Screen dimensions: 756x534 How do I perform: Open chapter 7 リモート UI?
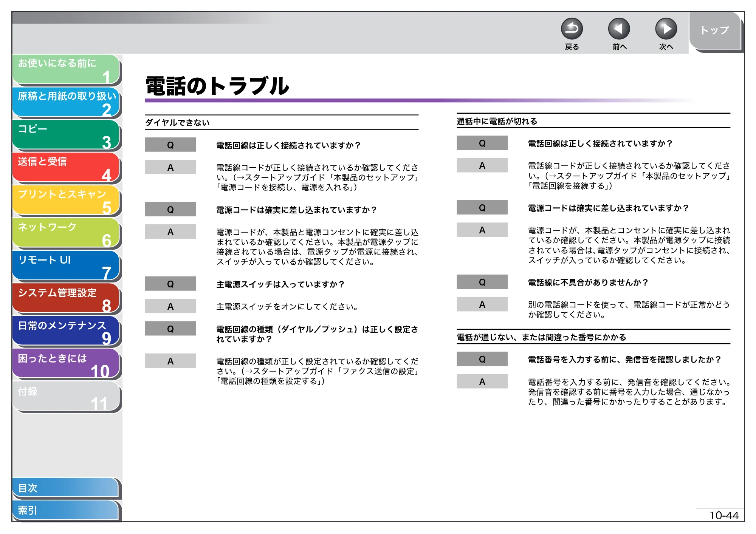pyautogui.click(x=66, y=266)
